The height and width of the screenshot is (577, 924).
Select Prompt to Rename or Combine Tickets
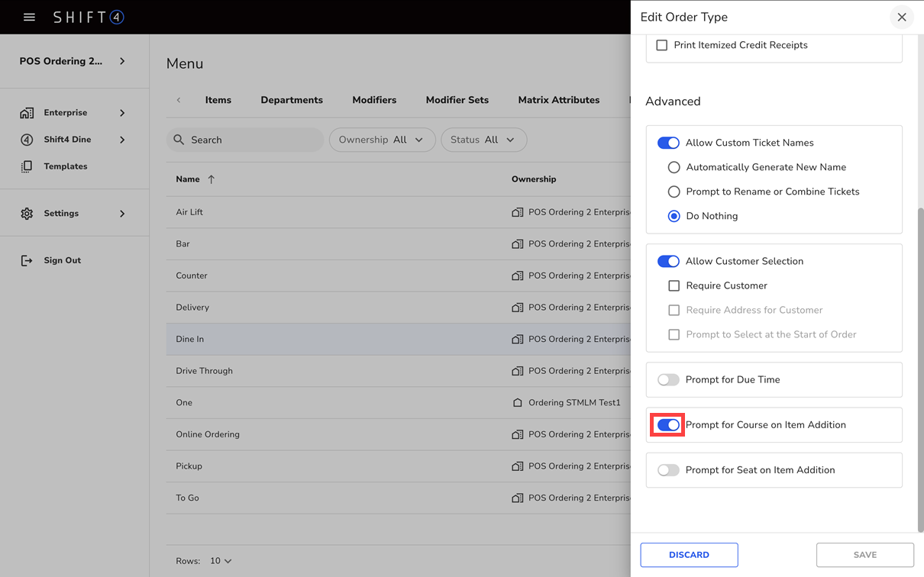click(674, 192)
